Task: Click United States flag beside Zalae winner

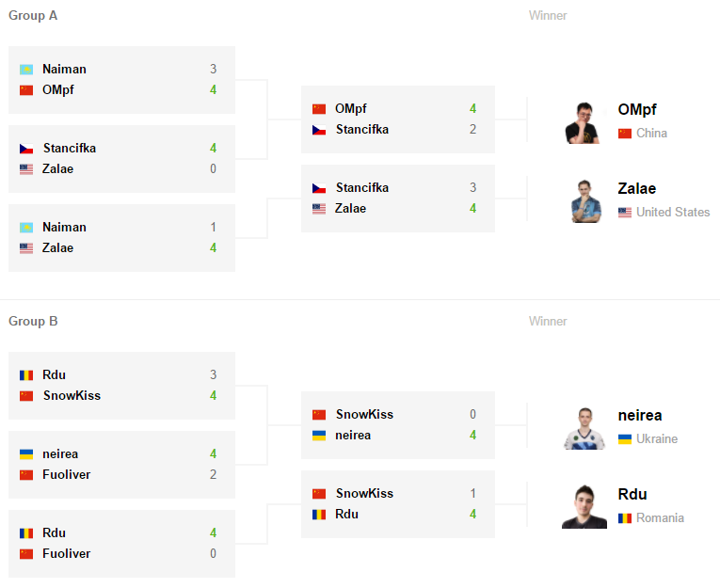Action: click(625, 213)
